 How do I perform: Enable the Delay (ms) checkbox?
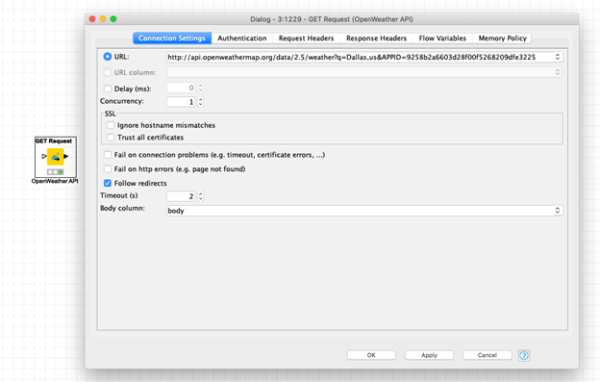(108, 88)
